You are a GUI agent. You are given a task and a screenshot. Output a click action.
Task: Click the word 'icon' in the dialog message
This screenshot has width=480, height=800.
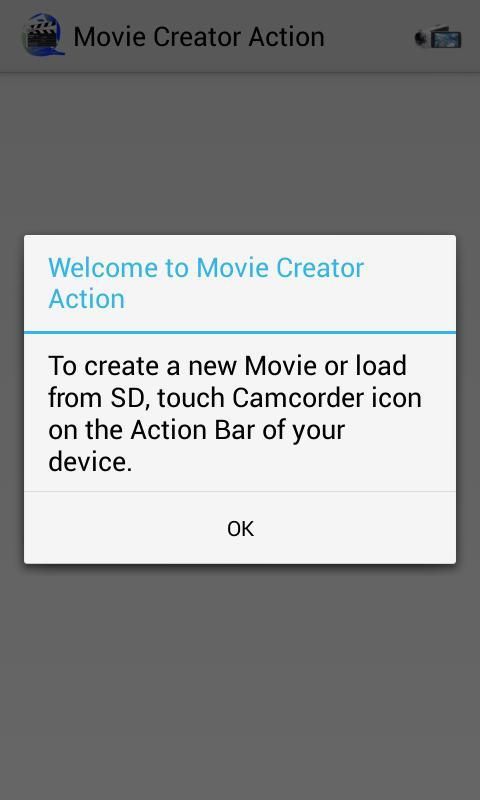(x=399, y=397)
